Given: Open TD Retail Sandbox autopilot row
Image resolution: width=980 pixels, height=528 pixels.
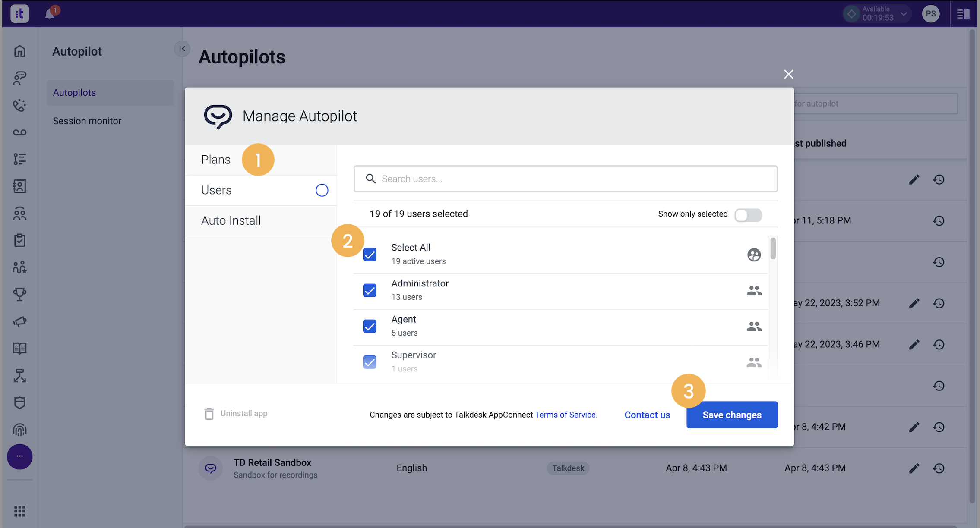Looking at the screenshot, I should [575, 468].
